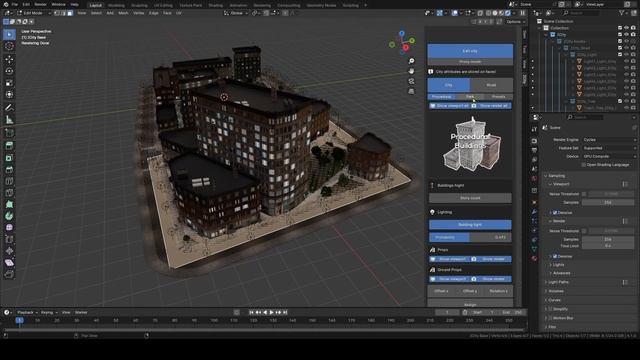640x360 pixels.
Task: Select the Rotate tool
Action: (9, 71)
